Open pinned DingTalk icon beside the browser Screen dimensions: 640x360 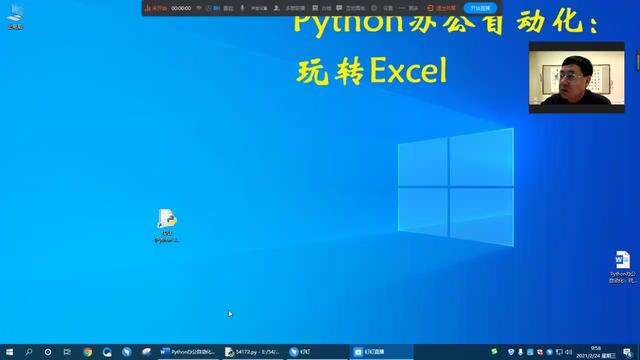pyautogui.click(x=127, y=352)
